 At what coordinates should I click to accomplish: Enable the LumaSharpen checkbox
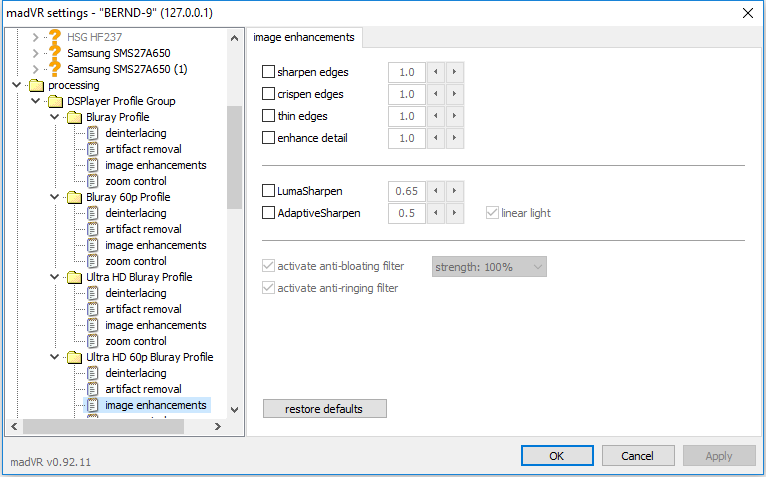click(x=268, y=191)
